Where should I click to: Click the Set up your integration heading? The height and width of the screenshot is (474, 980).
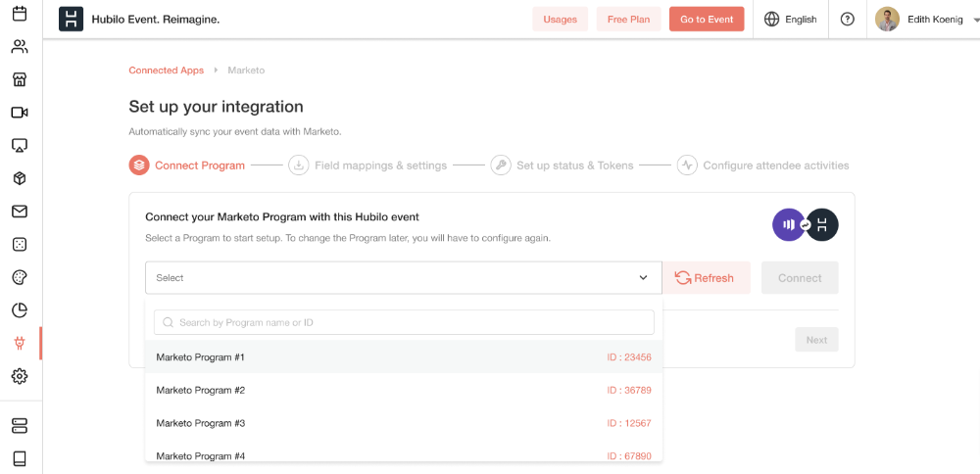(217, 107)
